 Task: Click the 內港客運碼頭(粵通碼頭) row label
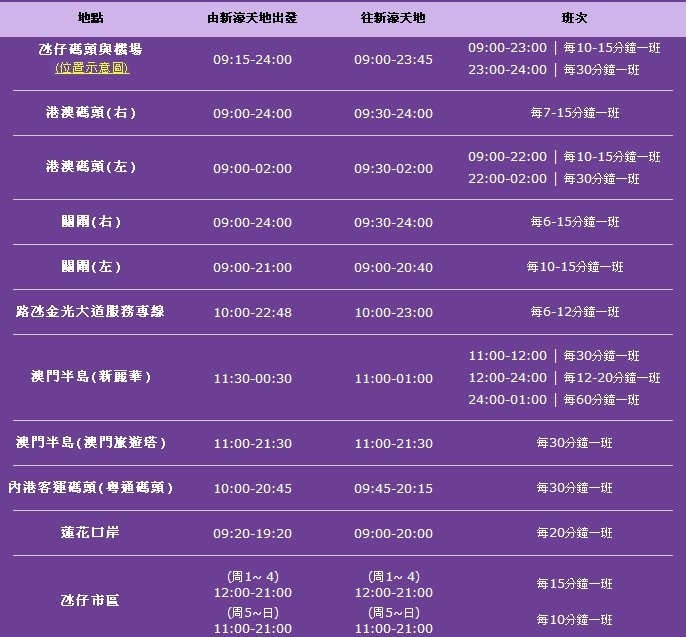point(91,488)
